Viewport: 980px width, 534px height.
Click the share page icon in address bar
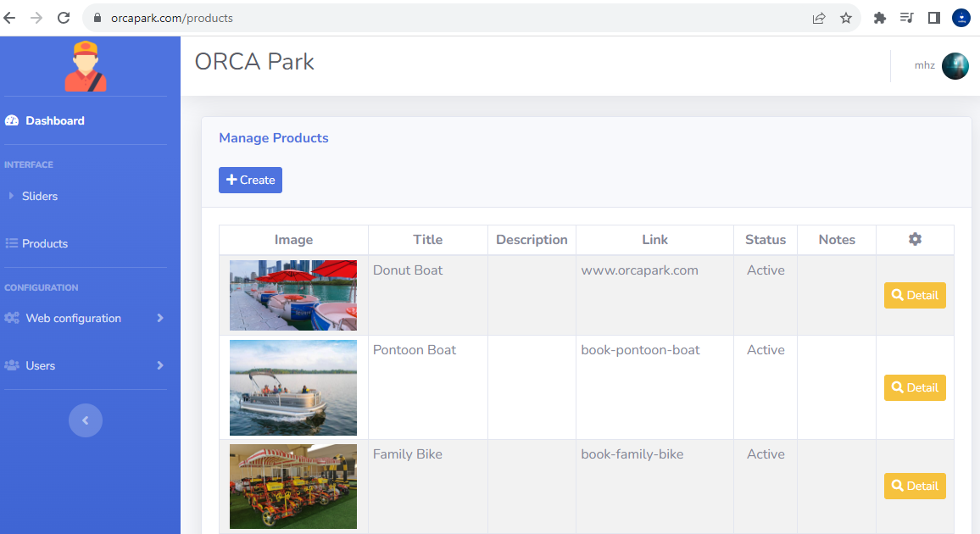[818, 18]
